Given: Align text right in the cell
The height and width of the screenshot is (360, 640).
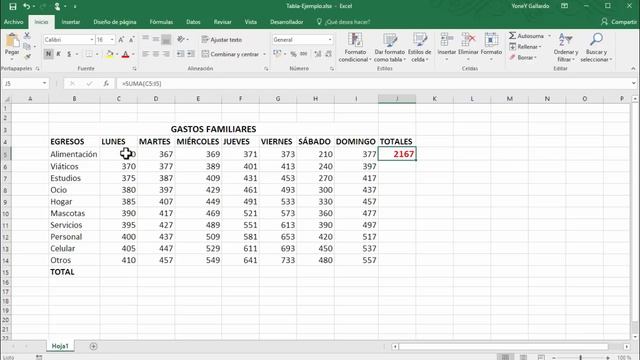Looking at the screenshot, I should [166, 54].
